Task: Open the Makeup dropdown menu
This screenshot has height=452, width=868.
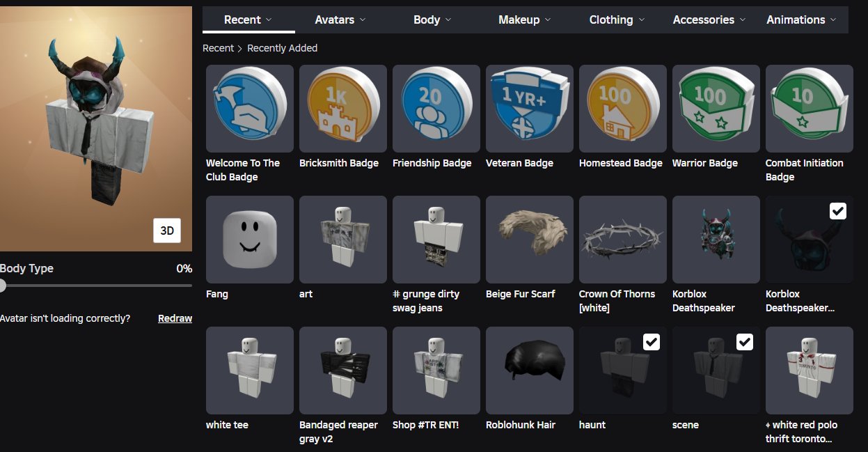Action: click(x=525, y=20)
